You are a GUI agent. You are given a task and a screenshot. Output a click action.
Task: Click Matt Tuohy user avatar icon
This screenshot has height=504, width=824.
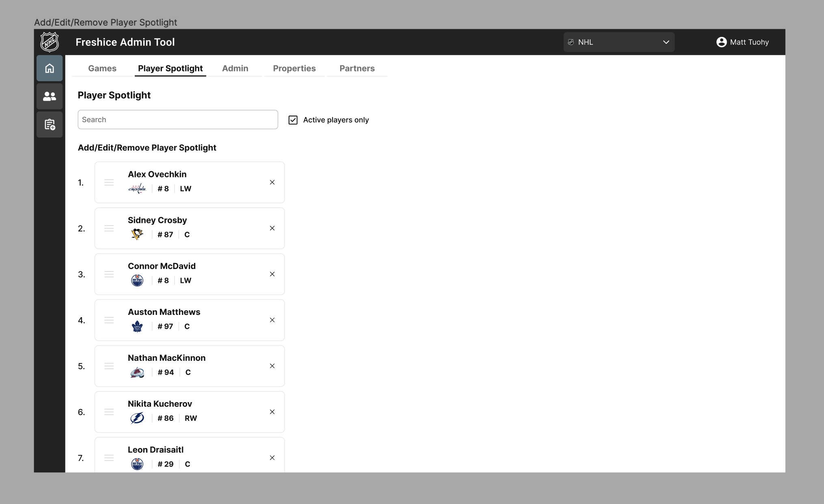pos(721,42)
